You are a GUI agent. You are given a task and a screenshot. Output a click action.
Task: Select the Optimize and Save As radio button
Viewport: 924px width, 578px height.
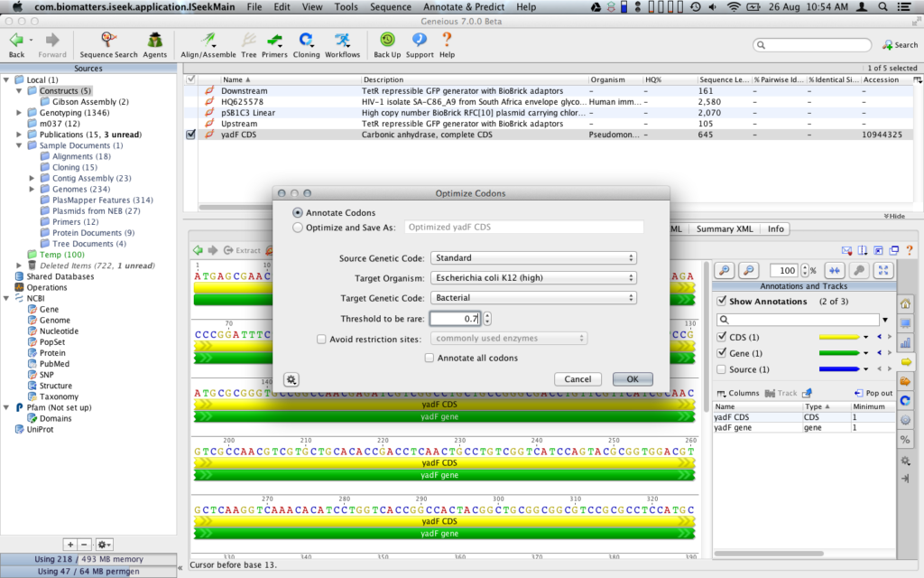tap(298, 227)
